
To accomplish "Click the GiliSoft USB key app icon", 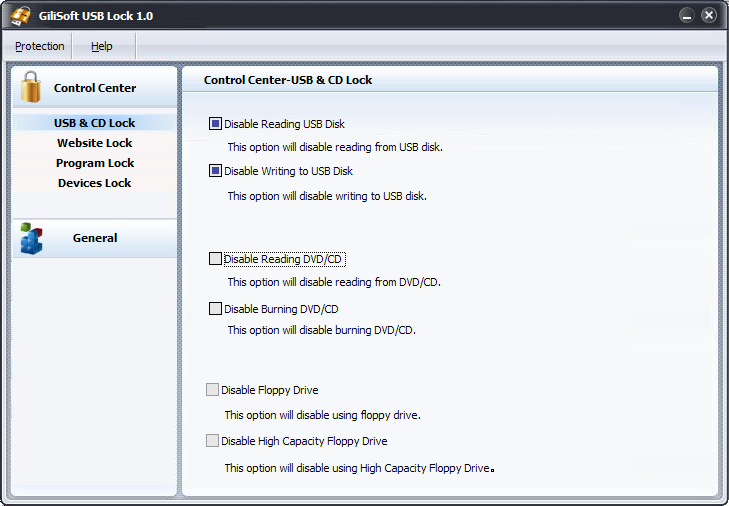I will click(20, 16).
